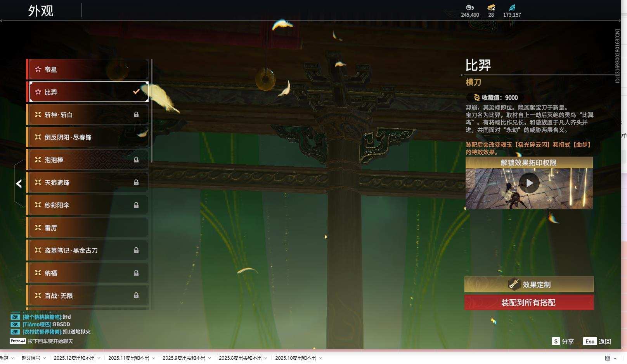Click the treasure chest currency icon showing 28
The width and height of the screenshot is (627, 364).
pyautogui.click(x=491, y=7)
